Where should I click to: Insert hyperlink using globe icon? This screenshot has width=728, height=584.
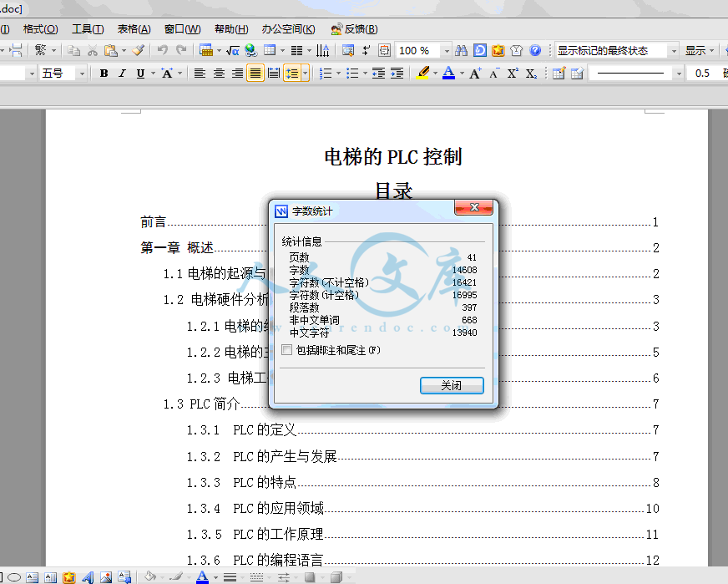pos(251,50)
